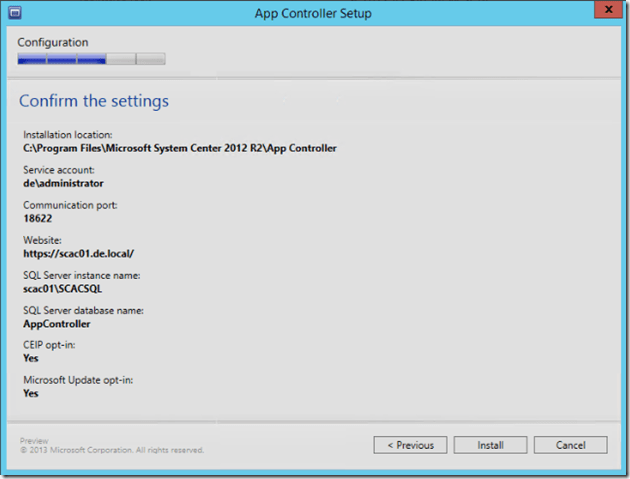
Task: Click the Yes value under CEIP opt-in
Action: point(31,358)
